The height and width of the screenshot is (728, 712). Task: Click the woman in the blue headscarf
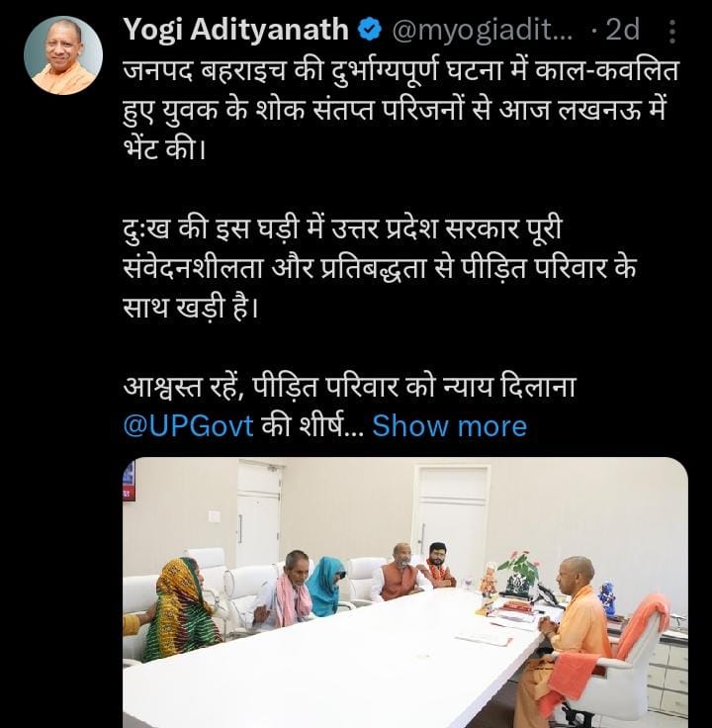click(325, 587)
